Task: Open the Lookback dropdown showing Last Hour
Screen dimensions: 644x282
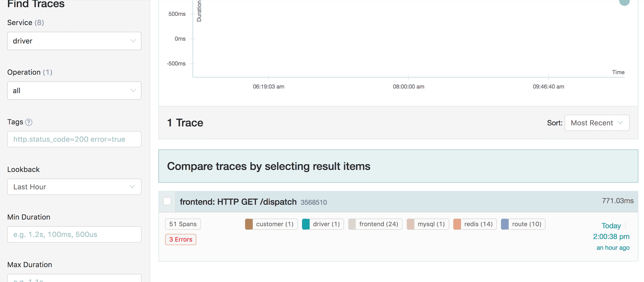Action: (x=74, y=187)
